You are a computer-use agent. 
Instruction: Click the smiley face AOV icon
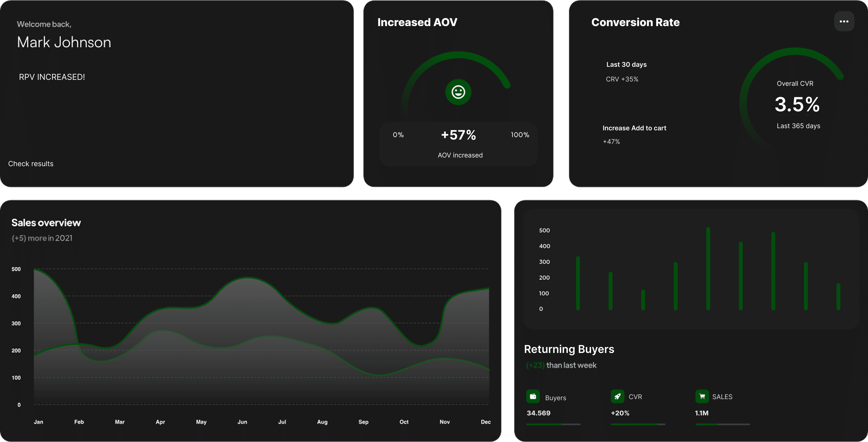[458, 92]
